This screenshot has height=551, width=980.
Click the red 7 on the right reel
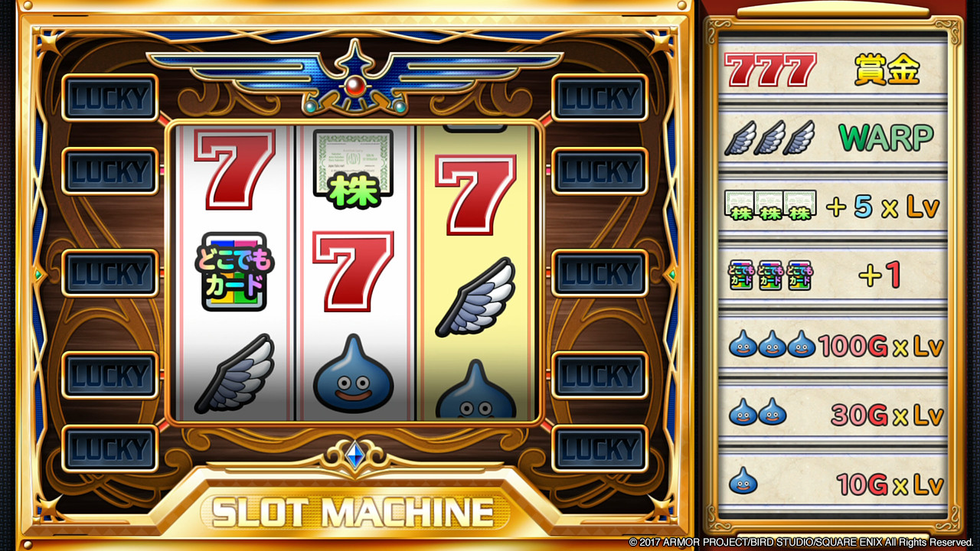coord(475,195)
